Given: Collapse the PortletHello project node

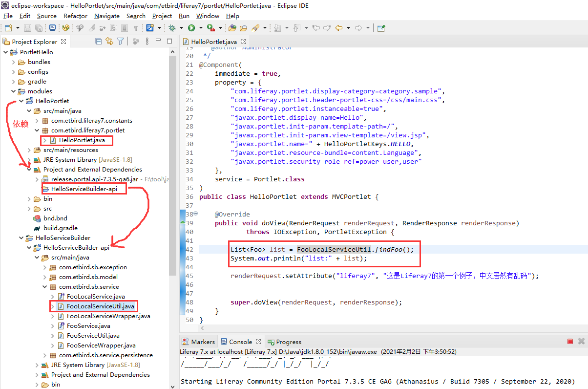Looking at the screenshot, I should (6, 52).
